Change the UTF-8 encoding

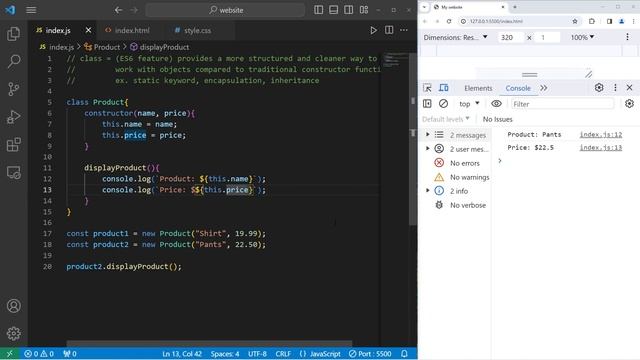(257, 354)
